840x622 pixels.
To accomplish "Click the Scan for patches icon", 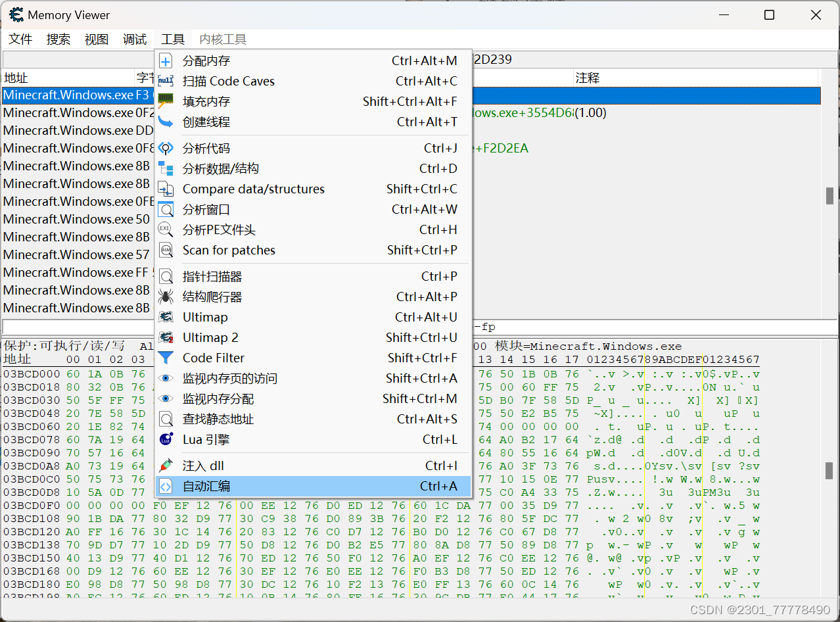I will (166, 251).
